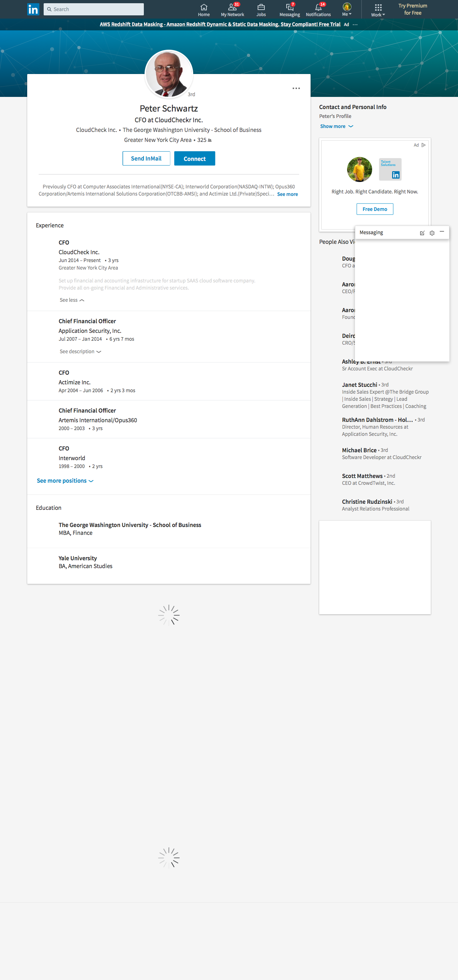Screen dimensions: 458x980
Task: Open Messaging from top navigation
Action: click(x=289, y=10)
